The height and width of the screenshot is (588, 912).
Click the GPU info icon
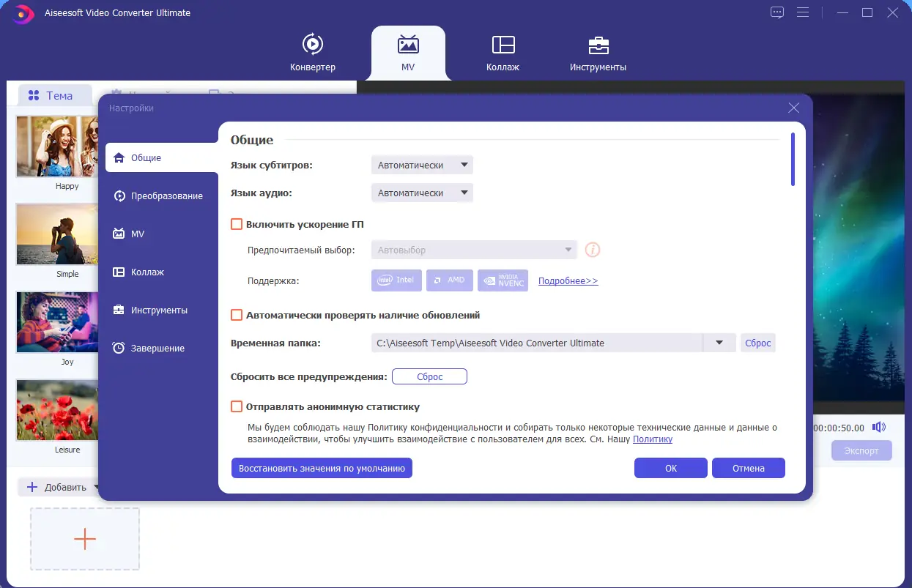click(593, 250)
